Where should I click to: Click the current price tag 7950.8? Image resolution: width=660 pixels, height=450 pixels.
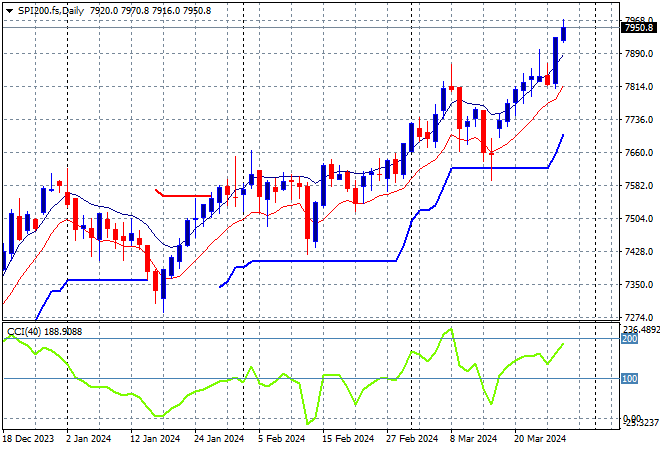coord(639,28)
